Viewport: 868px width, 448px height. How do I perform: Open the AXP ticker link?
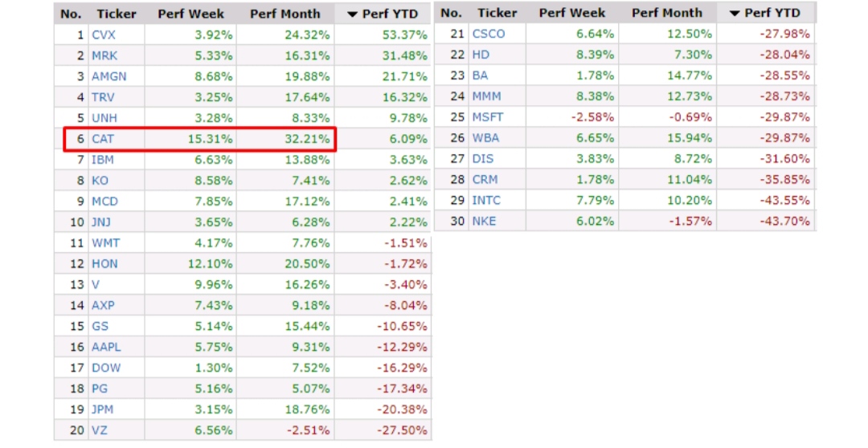pyautogui.click(x=104, y=305)
